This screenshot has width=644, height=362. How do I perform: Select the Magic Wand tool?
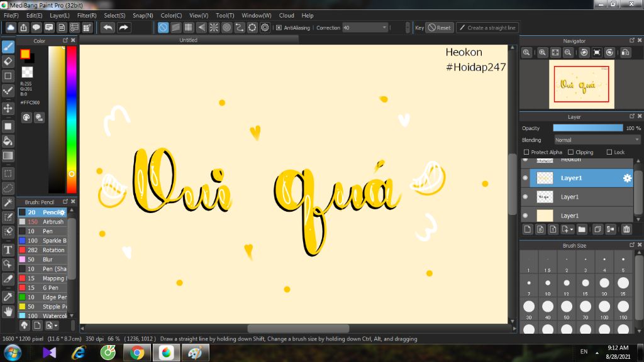(x=8, y=202)
